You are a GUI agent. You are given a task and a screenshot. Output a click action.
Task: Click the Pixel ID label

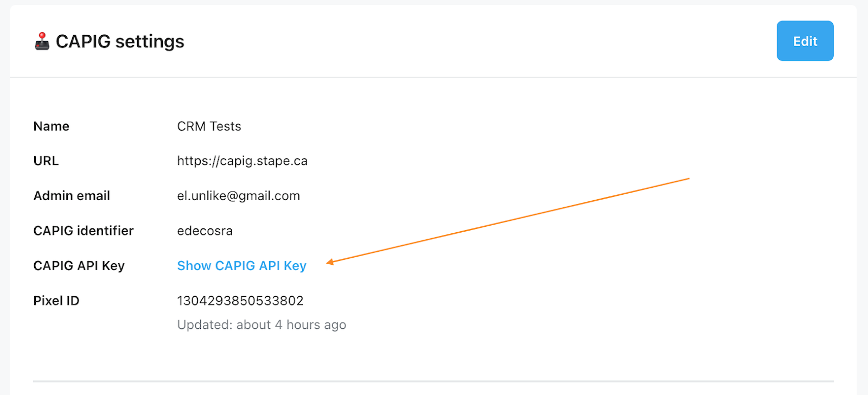pyautogui.click(x=56, y=300)
